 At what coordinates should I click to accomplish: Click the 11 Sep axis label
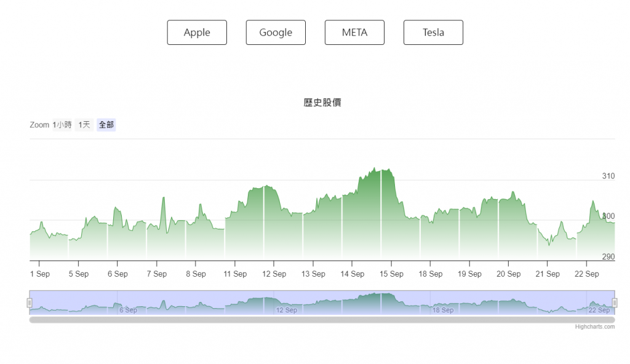(235, 274)
